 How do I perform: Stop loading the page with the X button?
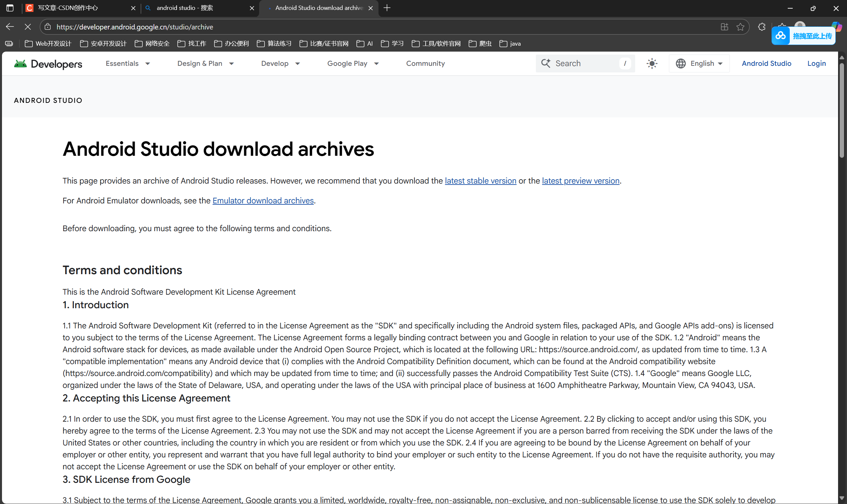coord(28,27)
